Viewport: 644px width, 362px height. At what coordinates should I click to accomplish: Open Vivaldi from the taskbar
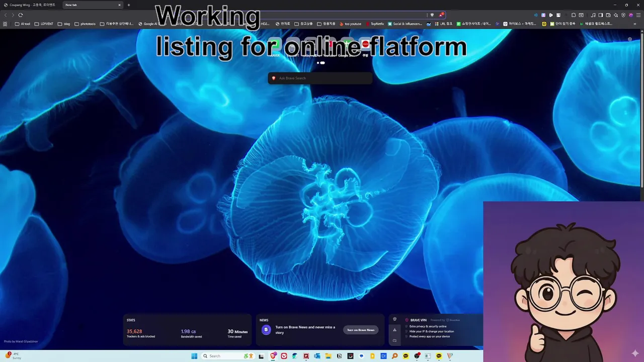pyautogui.click(x=284, y=356)
